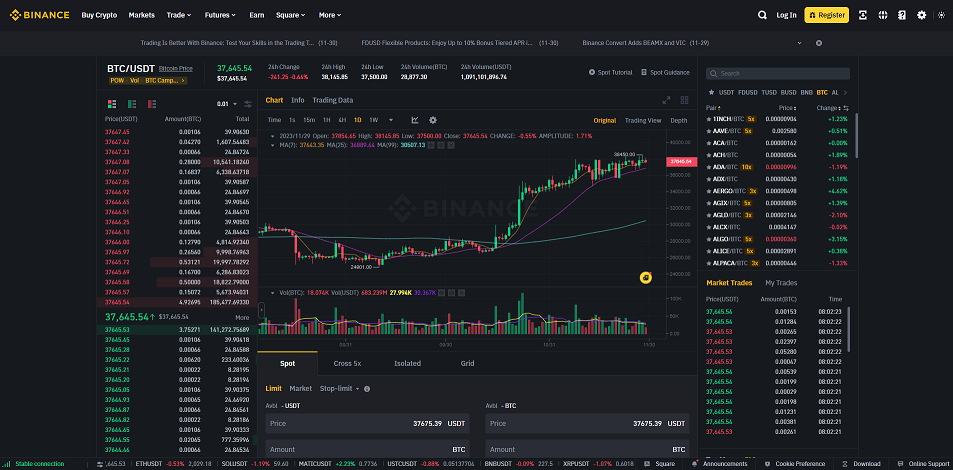The width and height of the screenshot is (953, 470).
Task: Open the header settings gear icon
Action: 922,15
